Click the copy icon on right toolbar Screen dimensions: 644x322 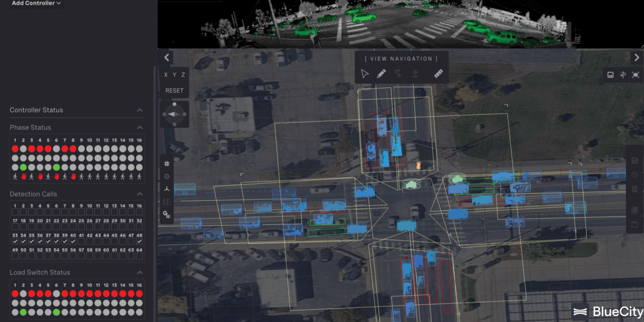[634, 210]
